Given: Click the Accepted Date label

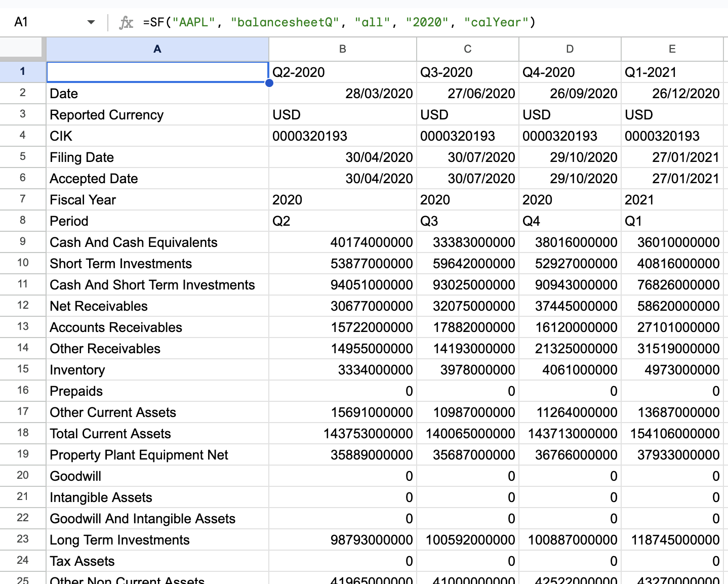Looking at the screenshot, I should pyautogui.click(x=157, y=178).
